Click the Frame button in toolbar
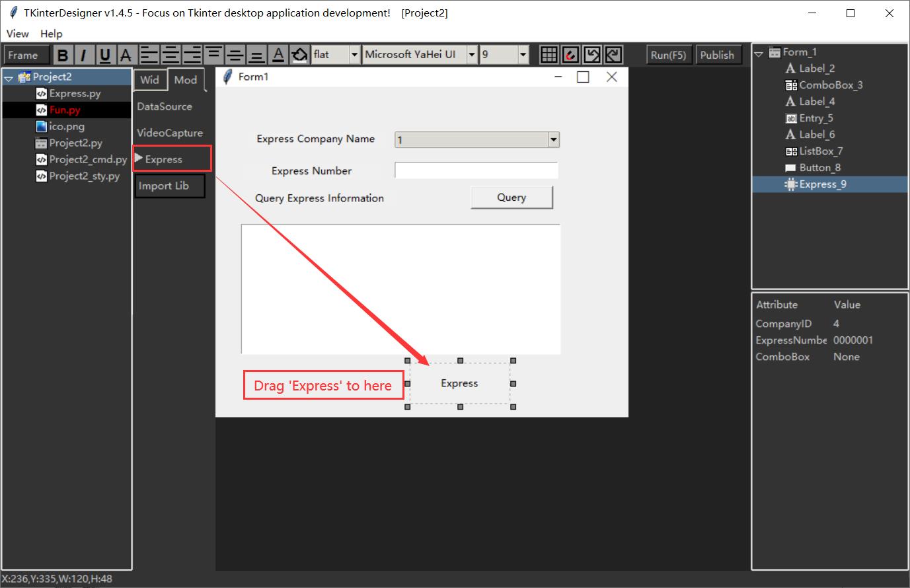 coord(27,55)
